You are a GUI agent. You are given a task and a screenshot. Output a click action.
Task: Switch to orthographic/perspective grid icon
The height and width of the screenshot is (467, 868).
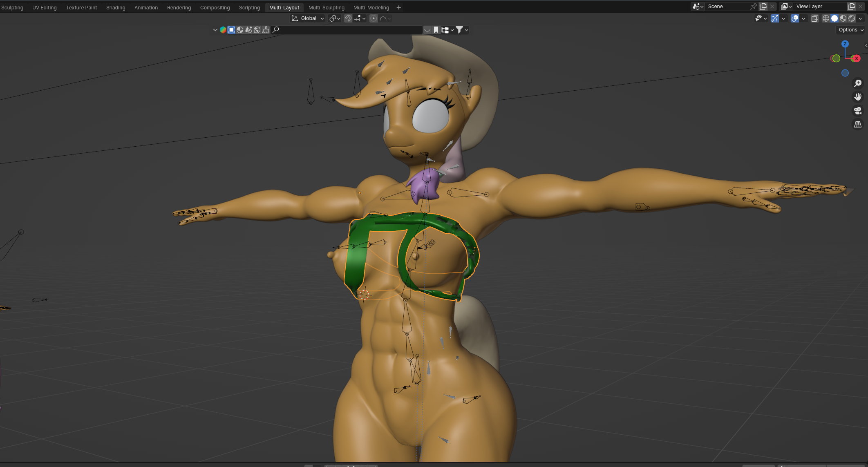point(857,125)
